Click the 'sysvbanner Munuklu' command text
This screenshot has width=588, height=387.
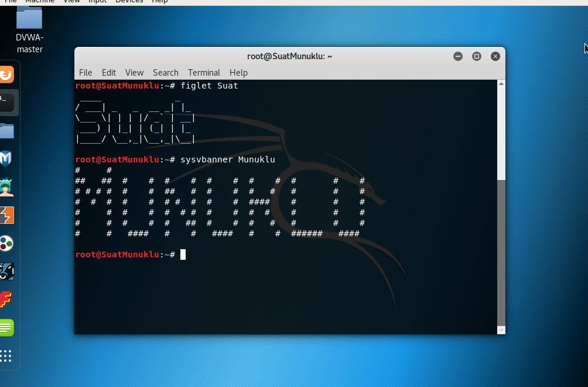point(228,159)
